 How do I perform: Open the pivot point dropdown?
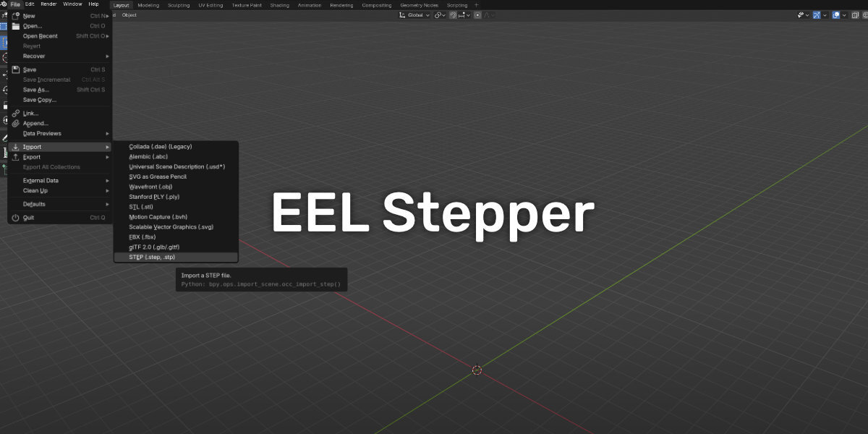[x=440, y=15]
